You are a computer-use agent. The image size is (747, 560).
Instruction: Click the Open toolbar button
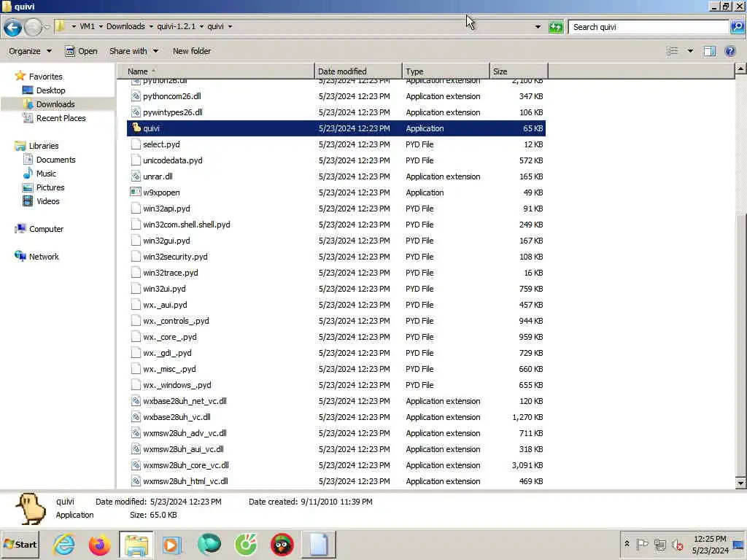click(81, 51)
